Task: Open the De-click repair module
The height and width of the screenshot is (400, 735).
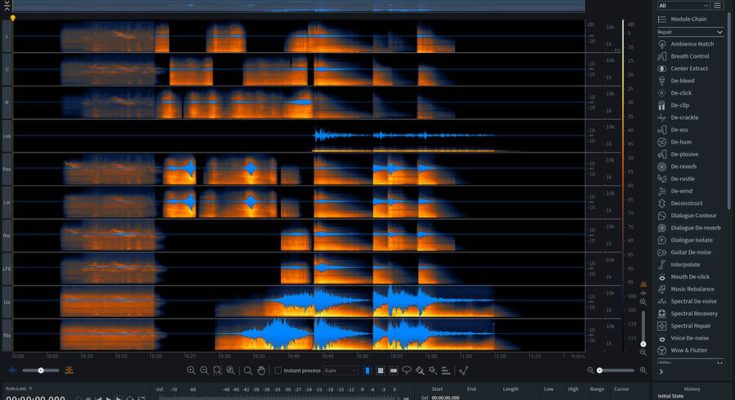Action: (x=682, y=92)
